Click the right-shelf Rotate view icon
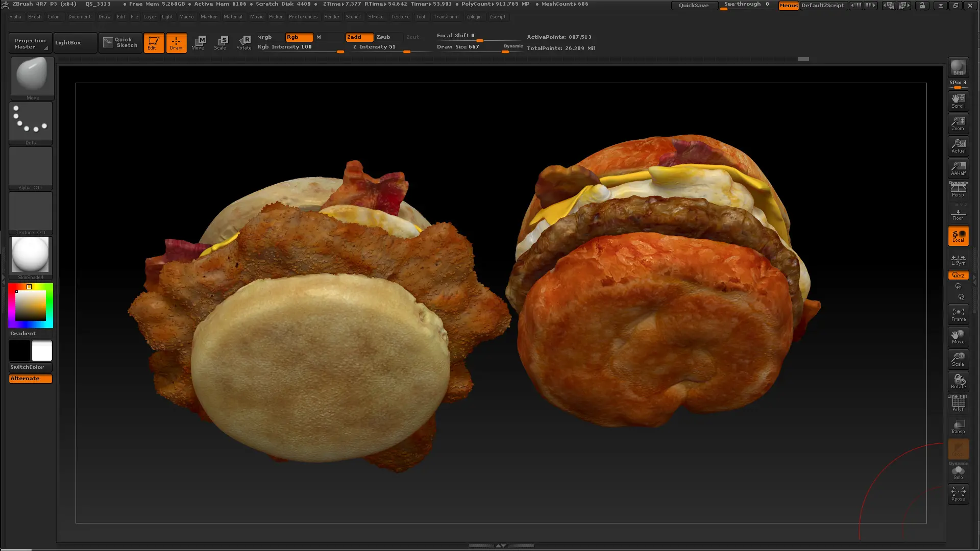Image resolution: width=980 pixels, height=551 pixels. (958, 382)
